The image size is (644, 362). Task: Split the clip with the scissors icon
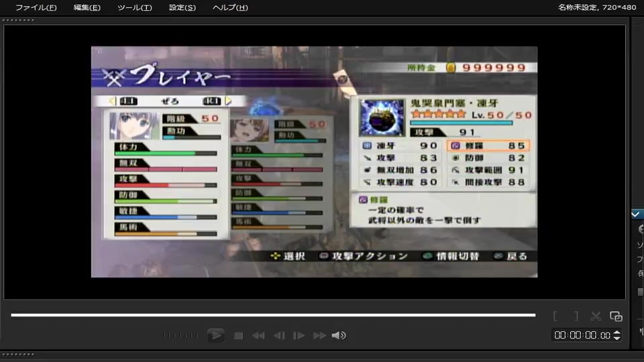(x=596, y=316)
